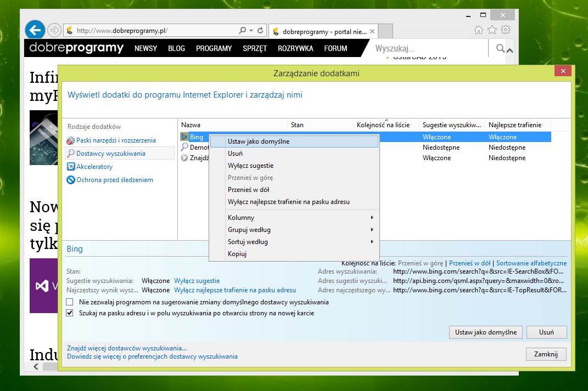Click the Dostawcy wyszukiwania magnifier icon

(x=70, y=153)
